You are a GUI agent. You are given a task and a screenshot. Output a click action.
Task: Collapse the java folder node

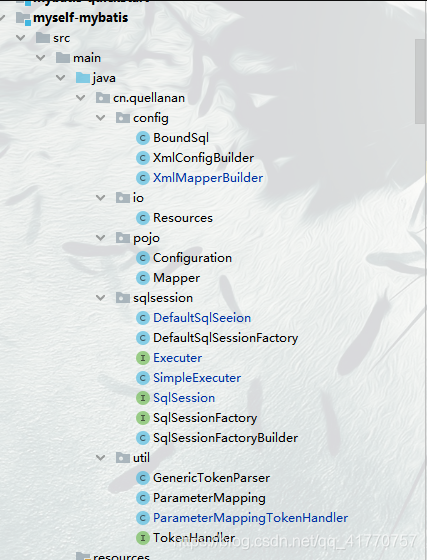[x=61, y=78]
